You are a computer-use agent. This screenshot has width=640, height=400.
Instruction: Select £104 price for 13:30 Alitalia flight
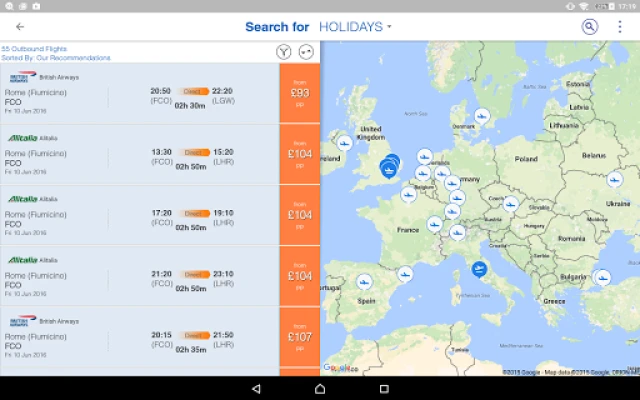click(300, 154)
